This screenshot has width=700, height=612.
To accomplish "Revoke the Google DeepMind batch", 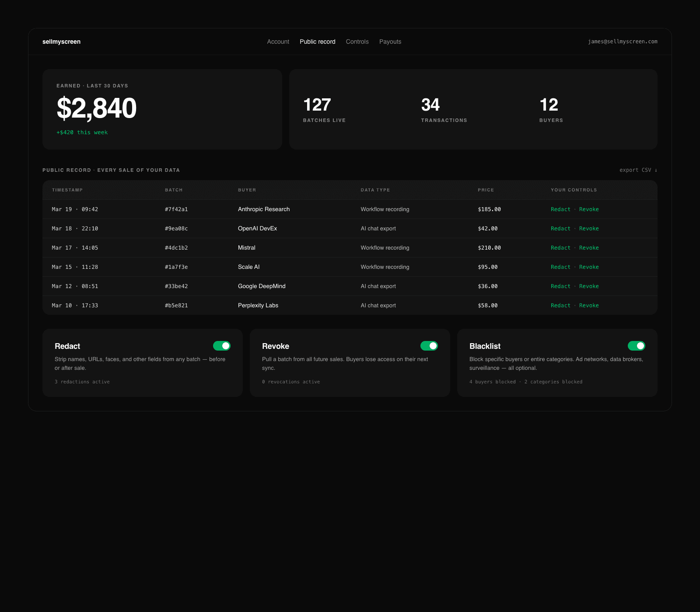I will 589,286.
